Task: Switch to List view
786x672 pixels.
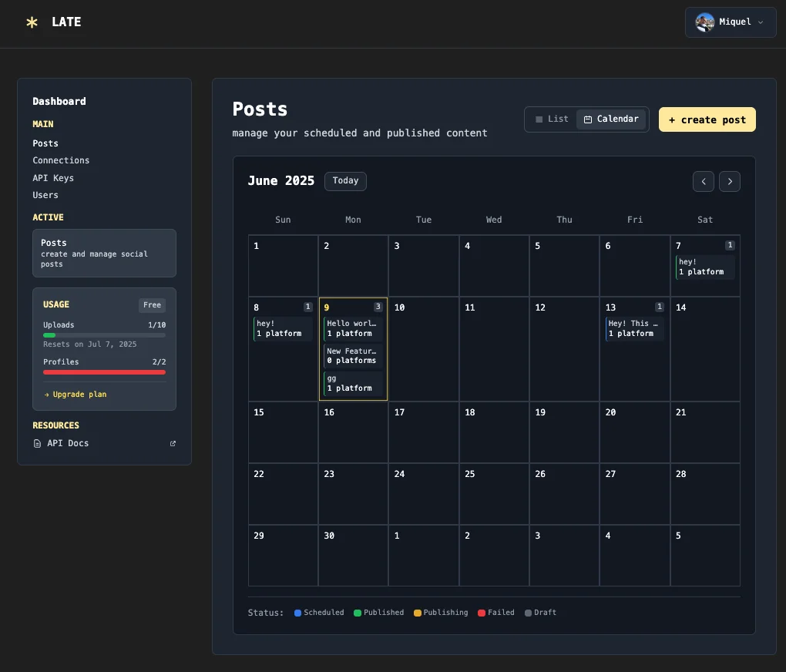Action: 552,119
